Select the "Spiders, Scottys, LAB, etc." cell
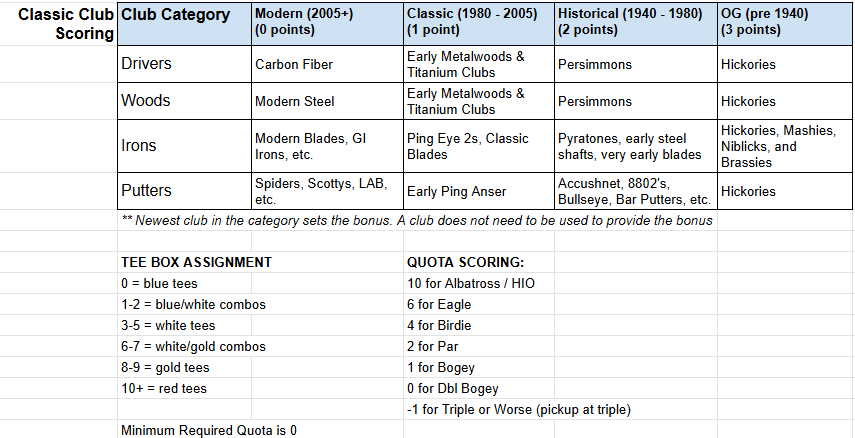Image resolution: width=855 pixels, height=438 pixels. [x=327, y=191]
